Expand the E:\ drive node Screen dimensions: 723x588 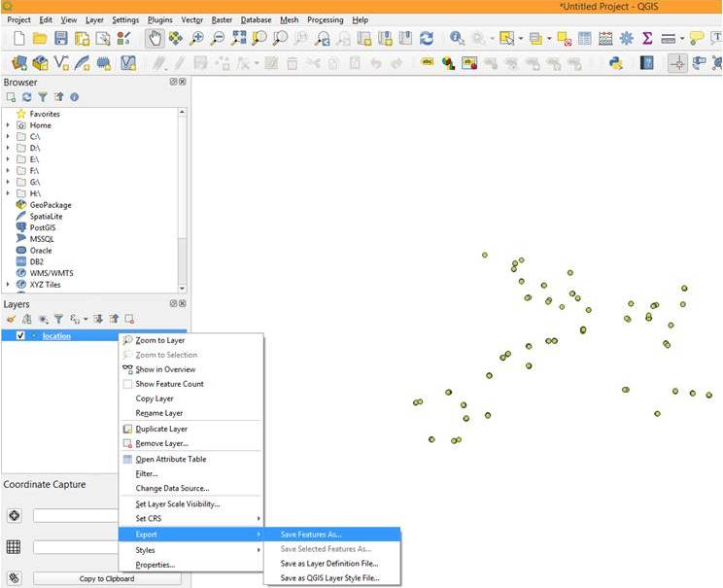click(x=8, y=159)
